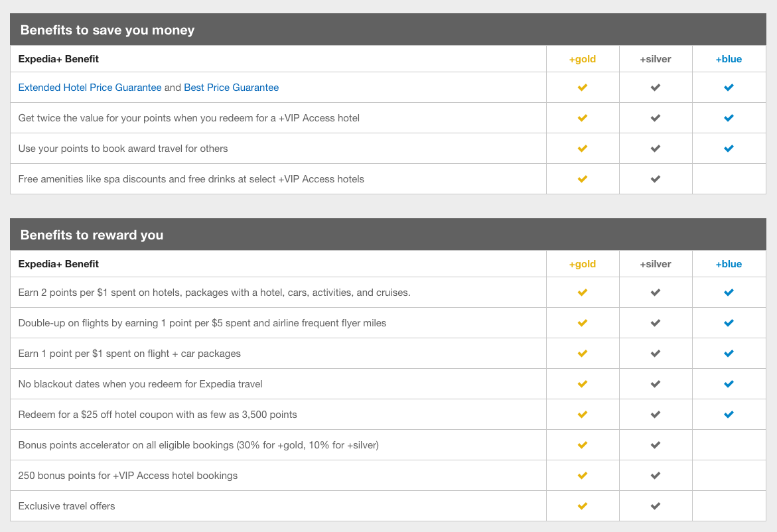Click blue checkmark for $25 off hotel coupon
The image size is (777, 532).
pyautogui.click(x=729, y=415)
